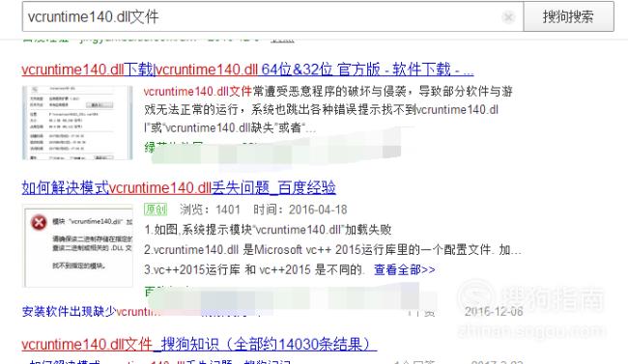Click the snippet starting vcruntime140.dll文件常遭受恶意程序
The image size is (628, 364).
328,109
